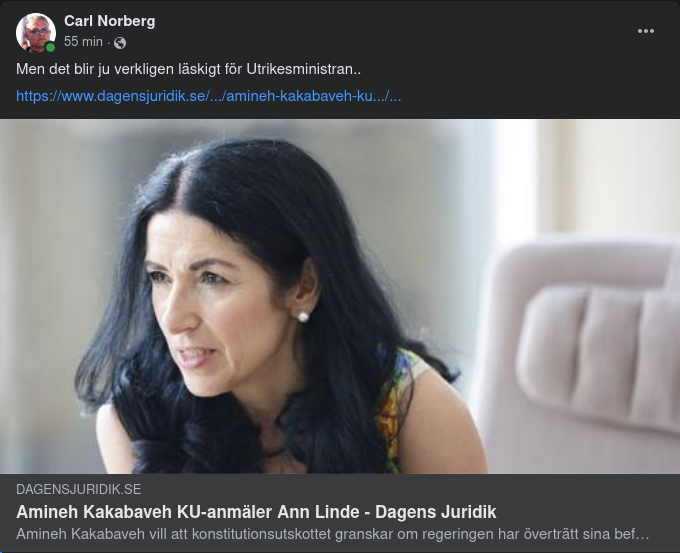Click 'Dagens Juridik' at the headline's end
This screenshot has height=553, width=680.
click(435, 512)
